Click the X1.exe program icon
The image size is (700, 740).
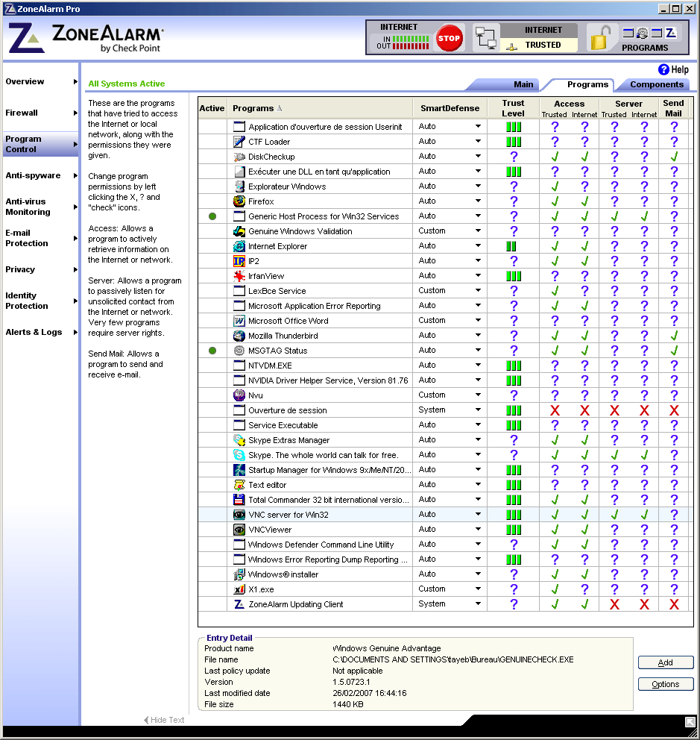tap(239, 589)
